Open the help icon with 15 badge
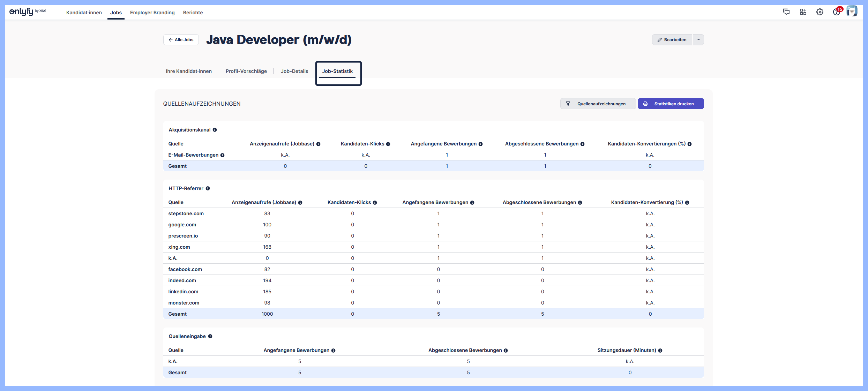The width and height of the screenshot is (868, 391). (837, 12)
